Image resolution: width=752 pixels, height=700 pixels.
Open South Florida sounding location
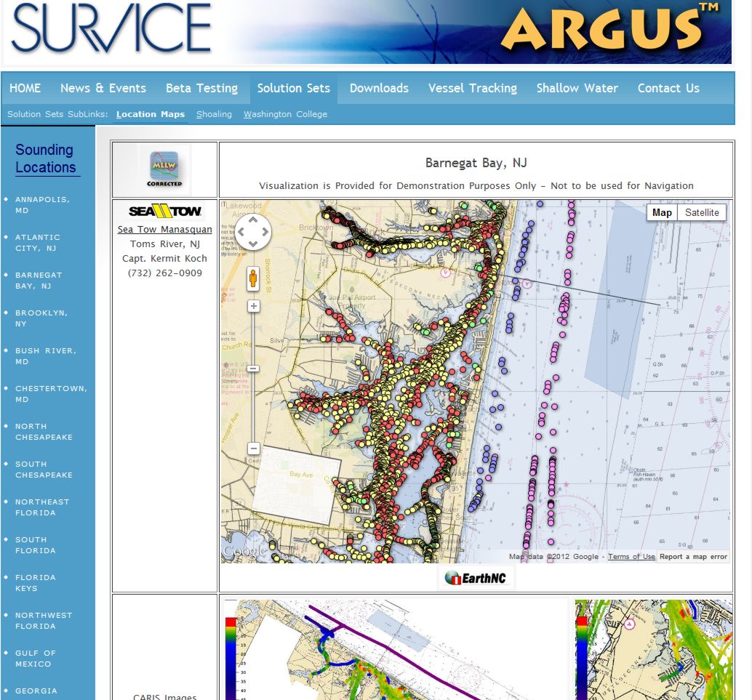tap(36, 545)
